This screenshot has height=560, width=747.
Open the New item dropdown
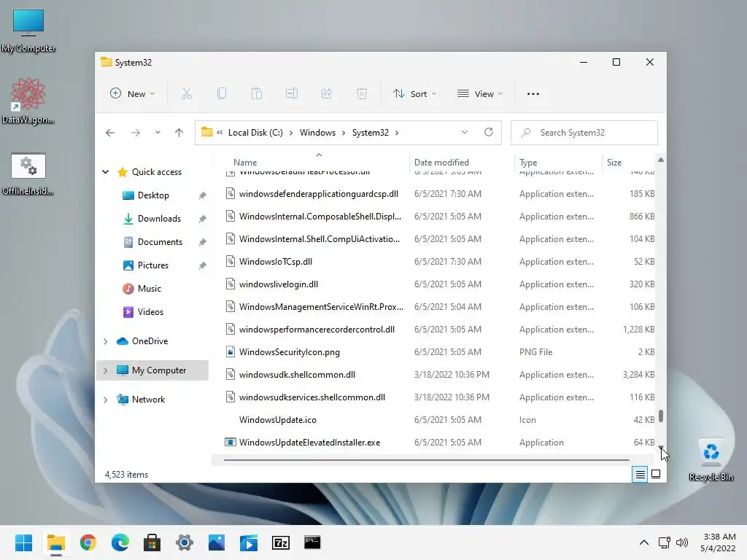(x=133, y=94)
